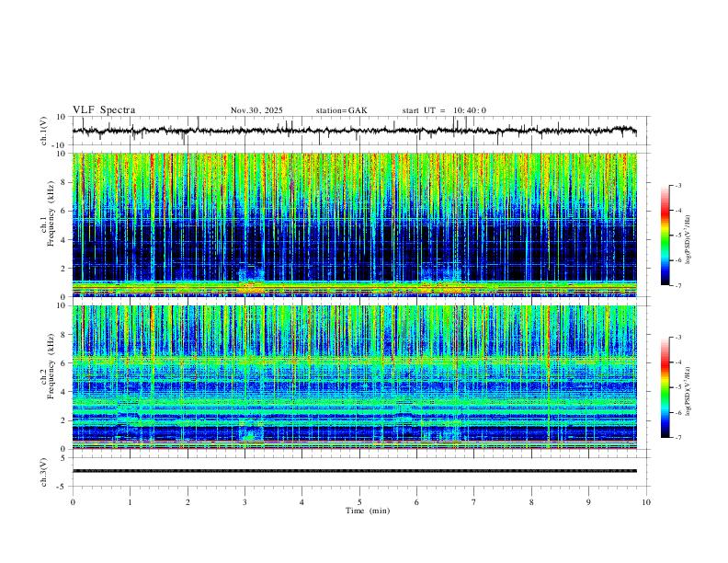
Task: Click time-axis tick label "0"
Action: [73, 502]
